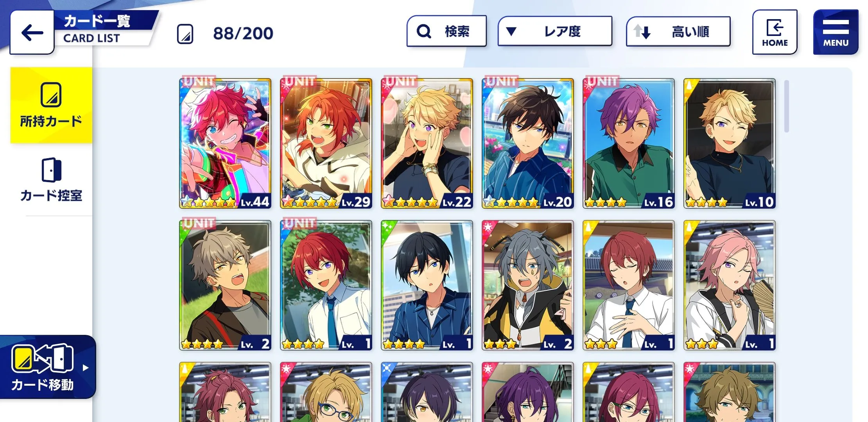Click the カード一覧 CARD LIST title
Viewport: 868px width, 422px height.
pos(97,29)
